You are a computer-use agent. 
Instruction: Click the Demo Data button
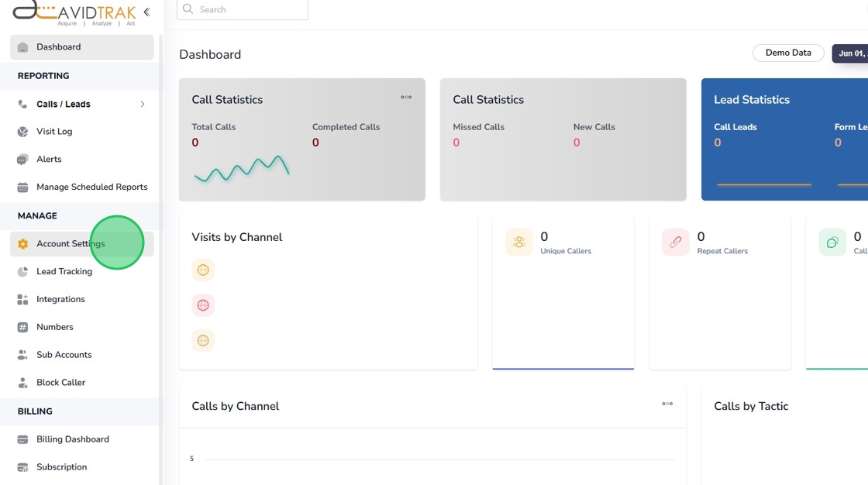(x=788, y=53)
